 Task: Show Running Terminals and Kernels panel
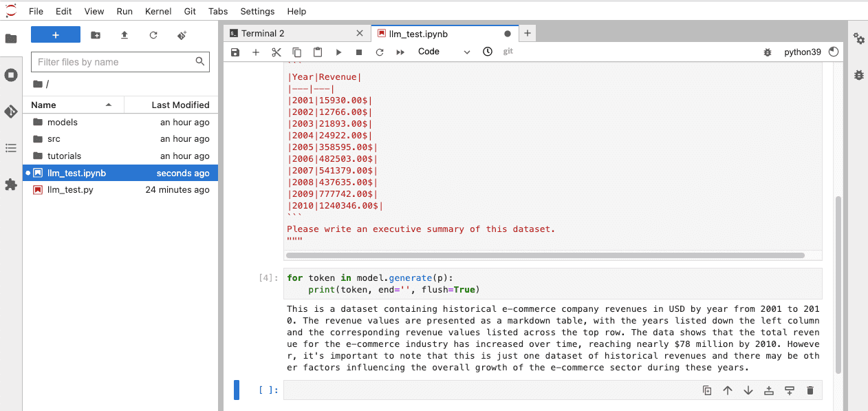coord(11,75)
